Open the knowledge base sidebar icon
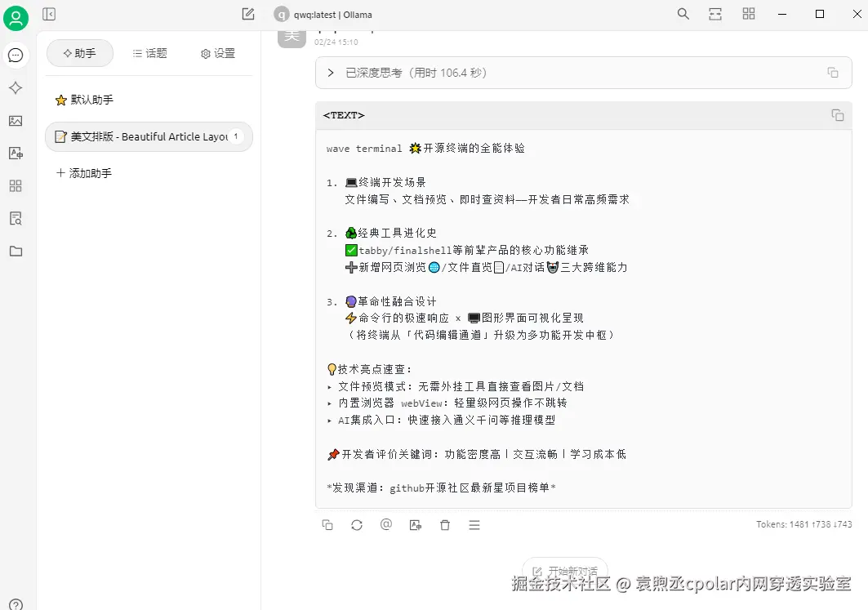This screenshot has height=610, width=868. (x=16, y=219)
